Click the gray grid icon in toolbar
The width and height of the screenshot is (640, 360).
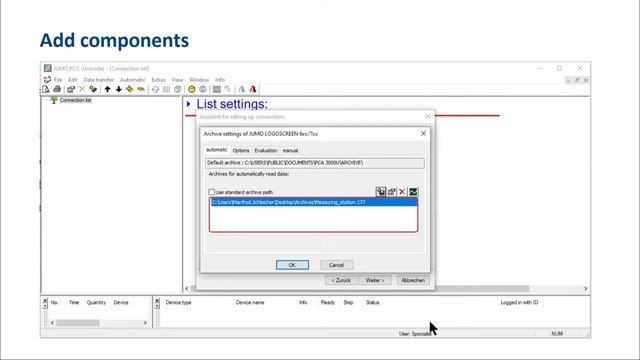point(217,89)
